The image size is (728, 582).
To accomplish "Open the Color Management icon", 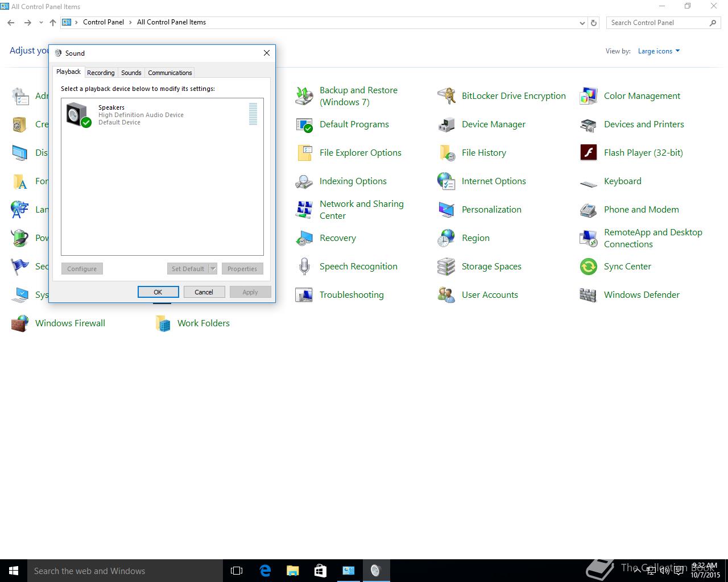I will (589, 96).
